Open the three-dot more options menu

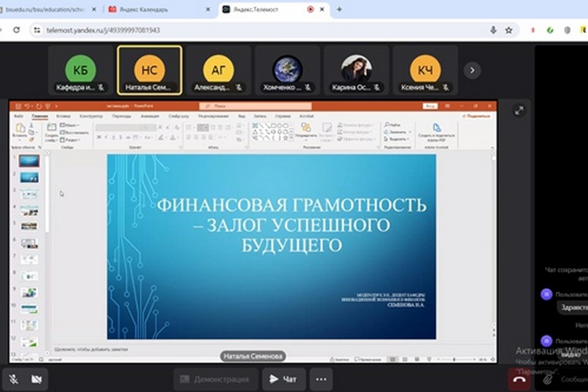tap(320, 380)
